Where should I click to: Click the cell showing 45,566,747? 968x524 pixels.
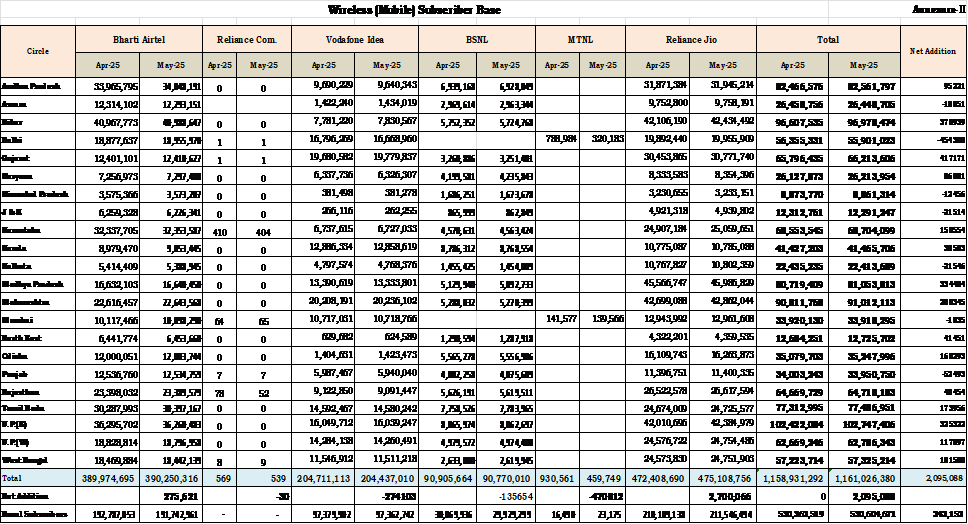click(x=657, y=283)
